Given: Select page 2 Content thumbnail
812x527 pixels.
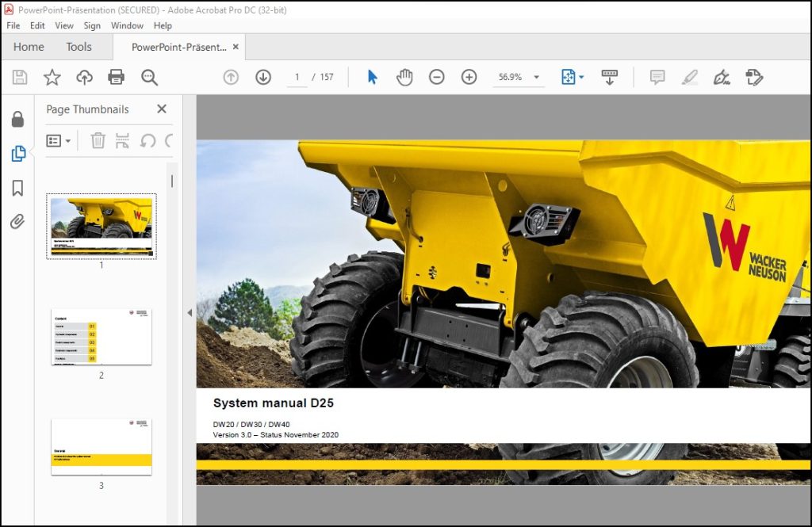Looking at the screenshot, I should click(101, 337).
